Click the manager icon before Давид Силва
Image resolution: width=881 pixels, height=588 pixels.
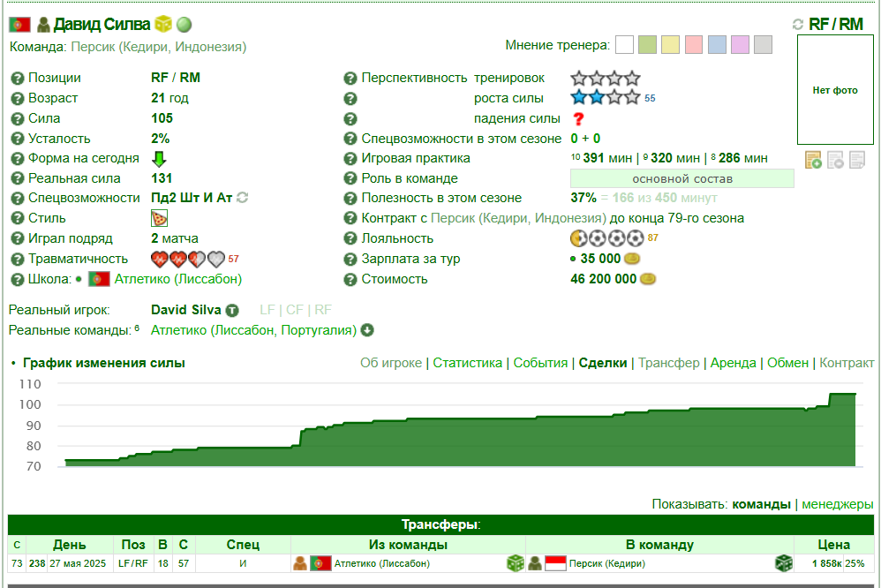click(43, 25)
